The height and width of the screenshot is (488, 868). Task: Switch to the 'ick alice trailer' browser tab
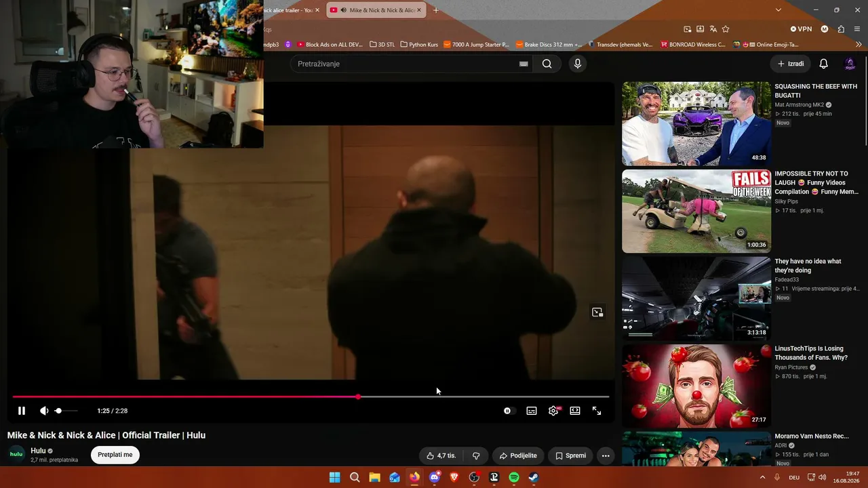(288, 10)
